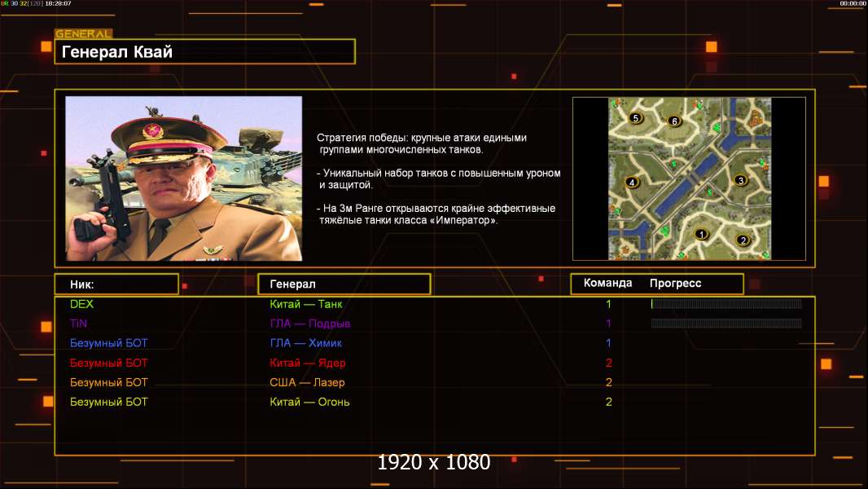Click the yellow GENERAL label tag
Viewport: 868px width, 489px height.
(84, 33)
